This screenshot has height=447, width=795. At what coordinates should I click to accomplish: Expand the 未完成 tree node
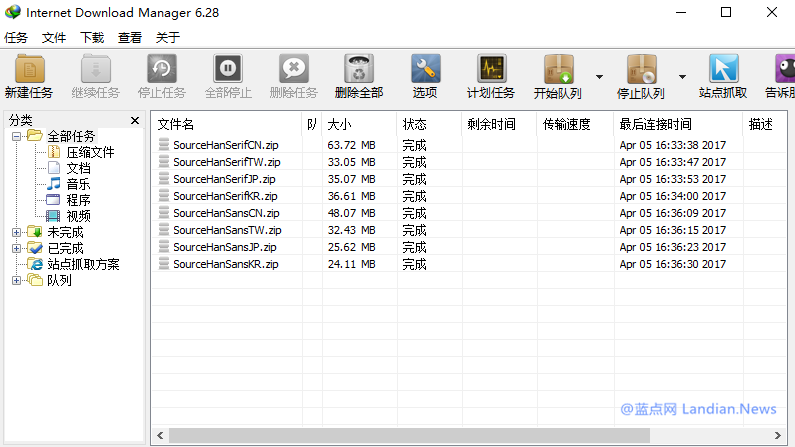pos(16,233)
